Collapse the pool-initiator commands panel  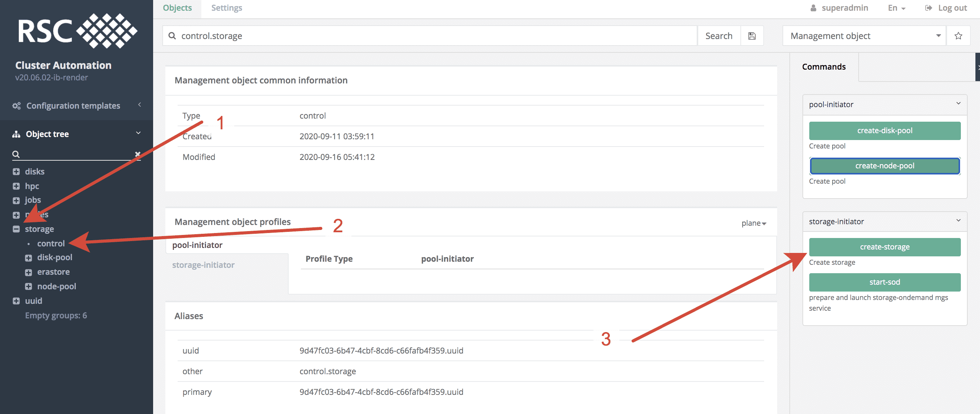pyautogui.click(x=958, y=104)
